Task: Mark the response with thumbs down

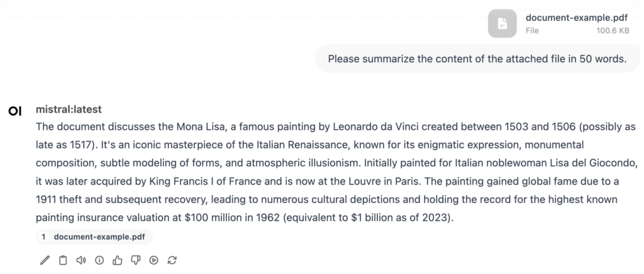Action: click(135, 260)
